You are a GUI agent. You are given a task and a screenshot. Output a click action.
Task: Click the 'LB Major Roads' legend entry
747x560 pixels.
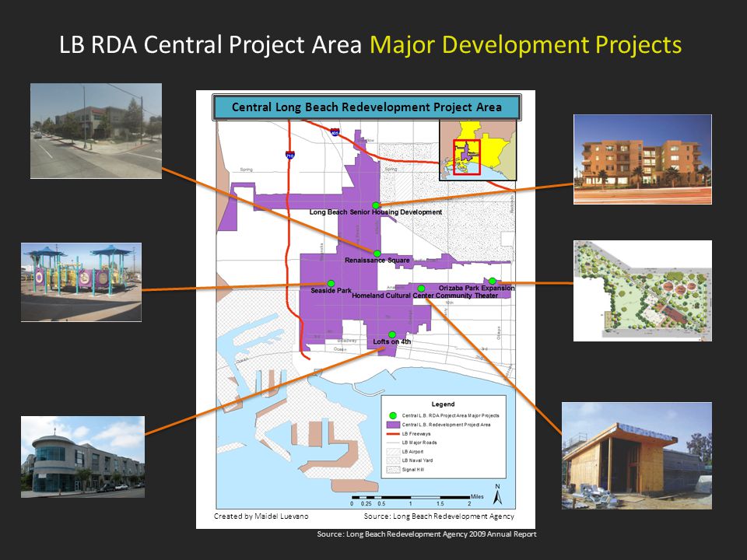pyautogui.click(x=419, y=443)
